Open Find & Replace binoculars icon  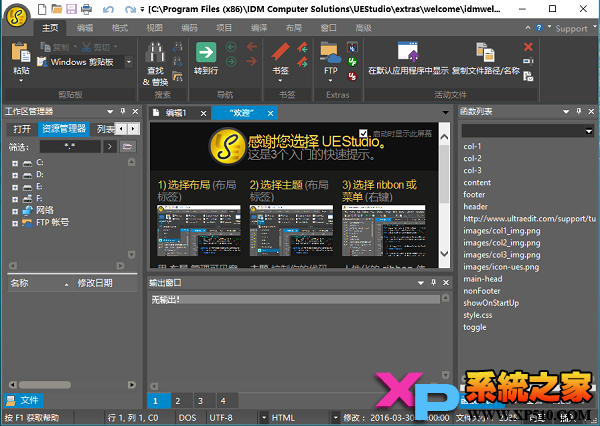[x=155, y=52]
